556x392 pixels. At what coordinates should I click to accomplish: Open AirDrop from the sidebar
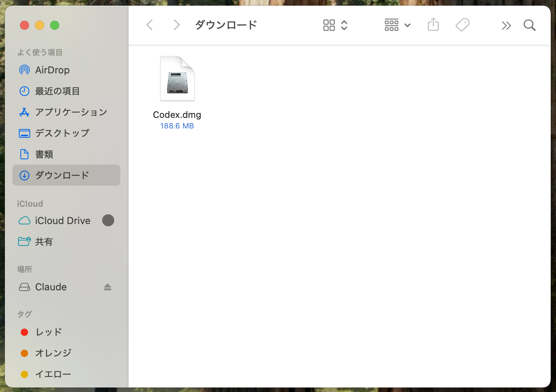(52, 70)
